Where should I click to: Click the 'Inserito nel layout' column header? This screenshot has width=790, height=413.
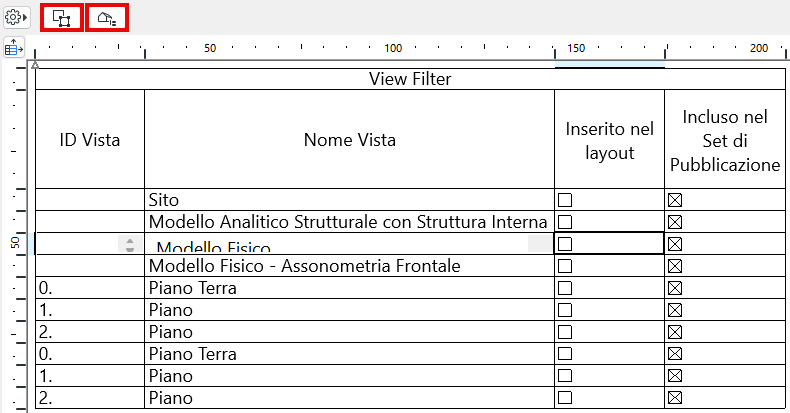click(x=609, y=140)
